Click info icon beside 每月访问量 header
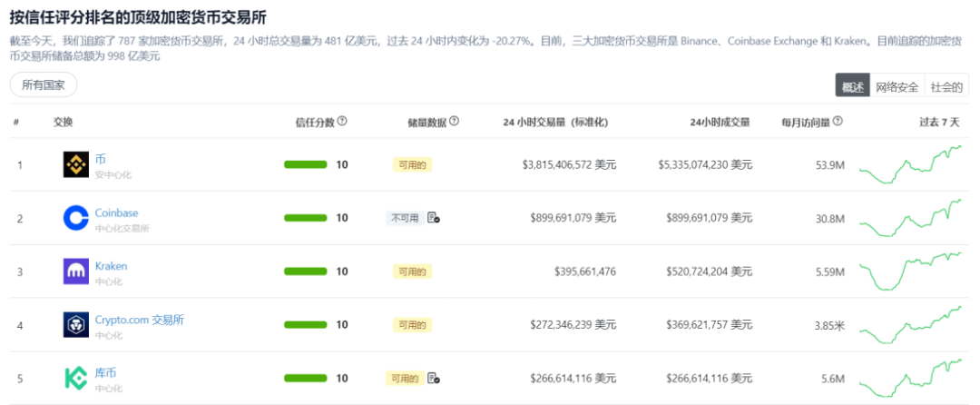 pyautogui.click(x=838, y=122)
